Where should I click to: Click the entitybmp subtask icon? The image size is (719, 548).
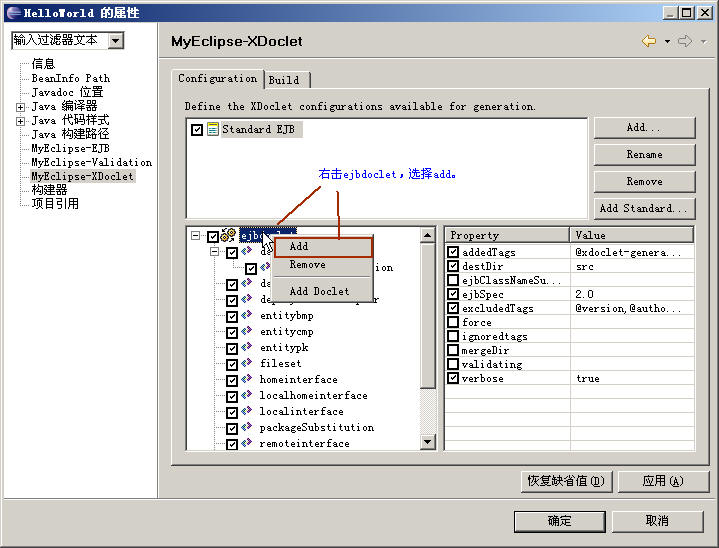(247, 315)
